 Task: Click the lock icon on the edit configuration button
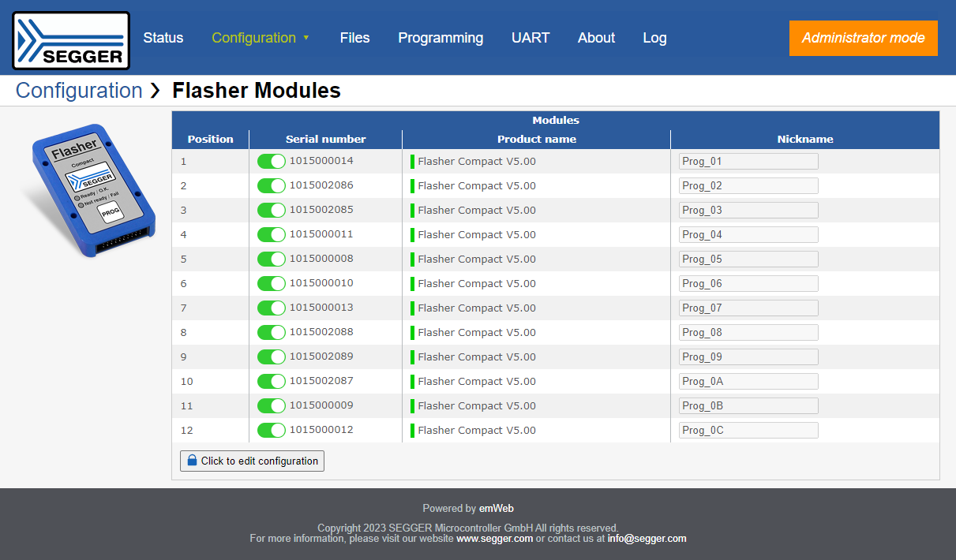coord(191,461)
